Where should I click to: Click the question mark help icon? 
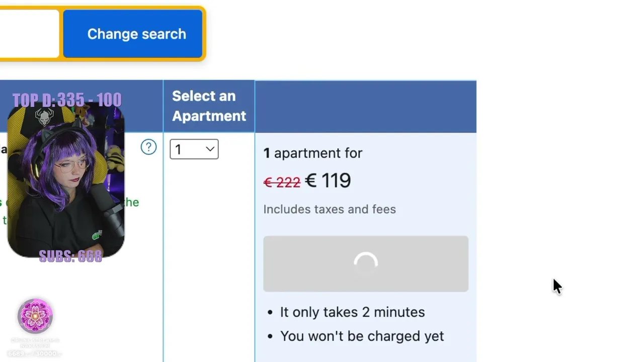(x=148, y=147)
